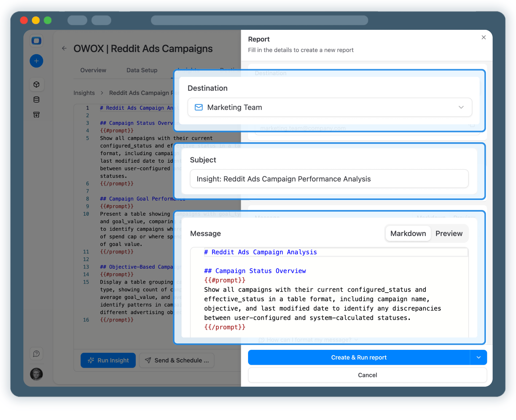Select the cube/insights icon in the sidebar
The image size is (516, 420).
pyautogui.click(x=36, y=84)
